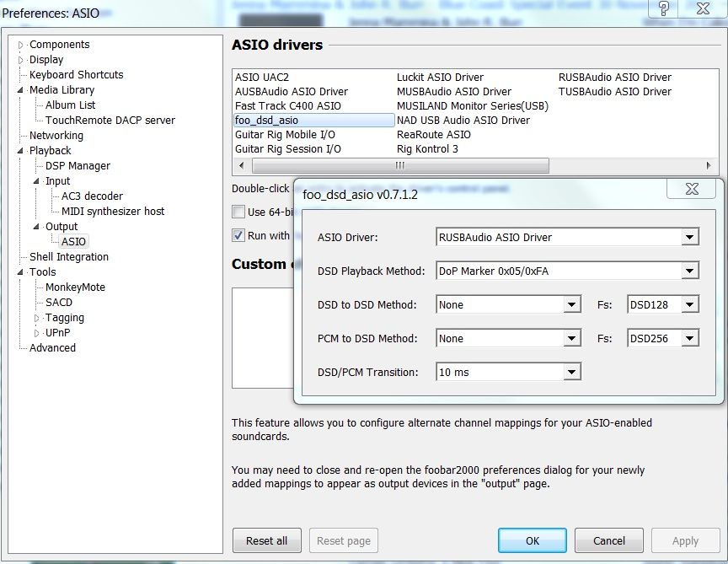Collapse the Media Library node

[20, 90]
